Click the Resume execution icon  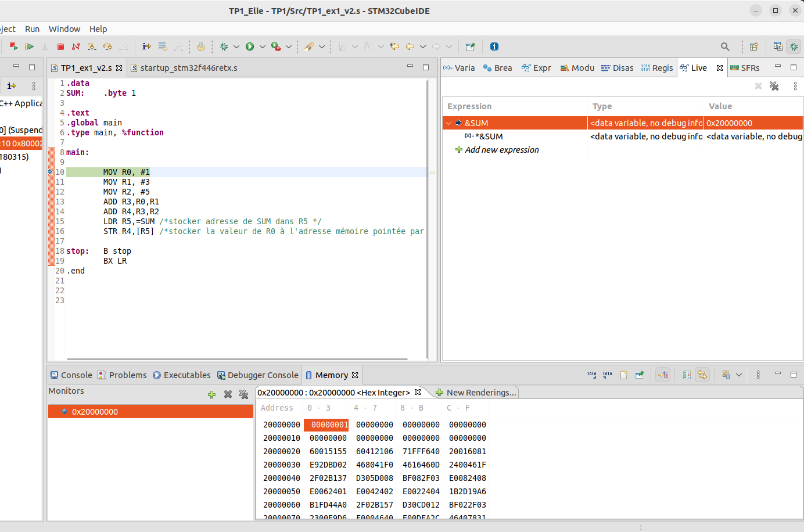tap(29, 46)
